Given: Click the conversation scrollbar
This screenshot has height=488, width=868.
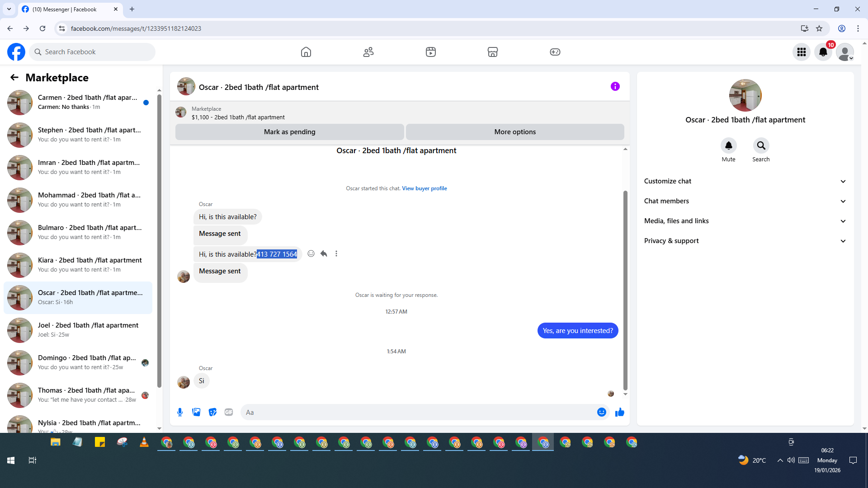Looking at the screenshot, I should pyautogui.click(x=625, y=289).
